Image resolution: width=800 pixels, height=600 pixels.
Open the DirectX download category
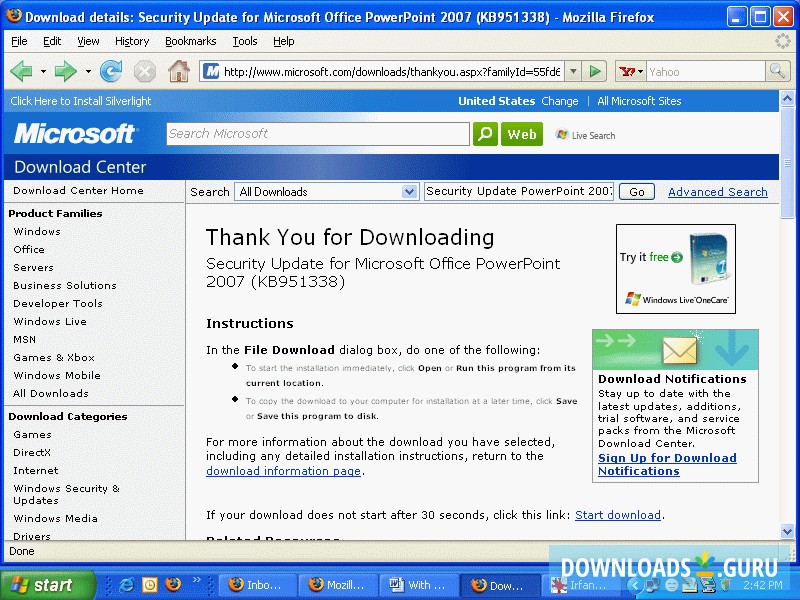pyautogui.click(x=32, y=453)
